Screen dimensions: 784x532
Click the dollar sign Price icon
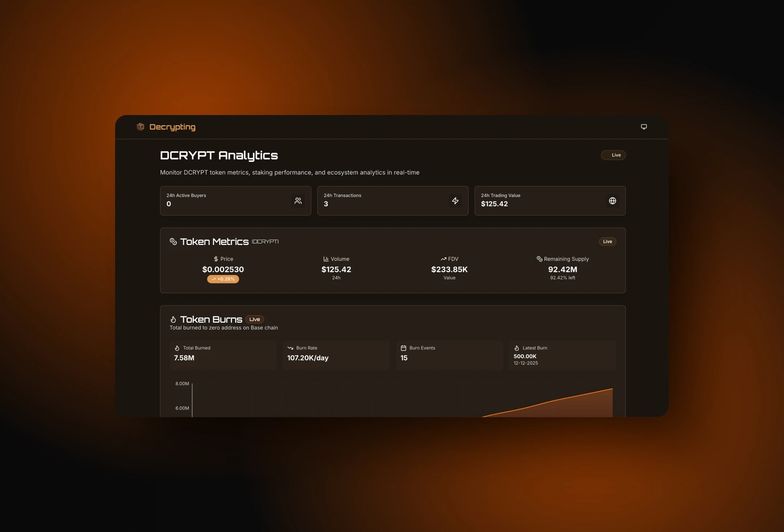pos(216,259)
